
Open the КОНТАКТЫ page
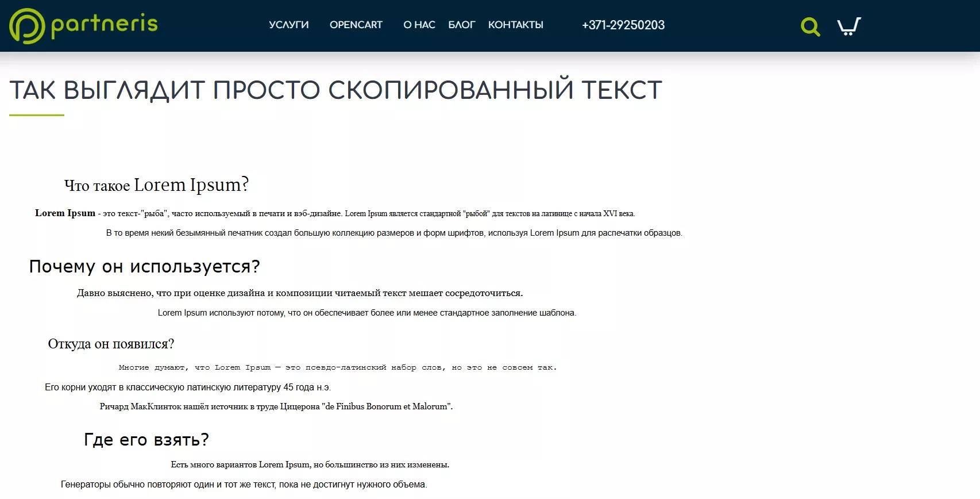(x=515, y=25)
